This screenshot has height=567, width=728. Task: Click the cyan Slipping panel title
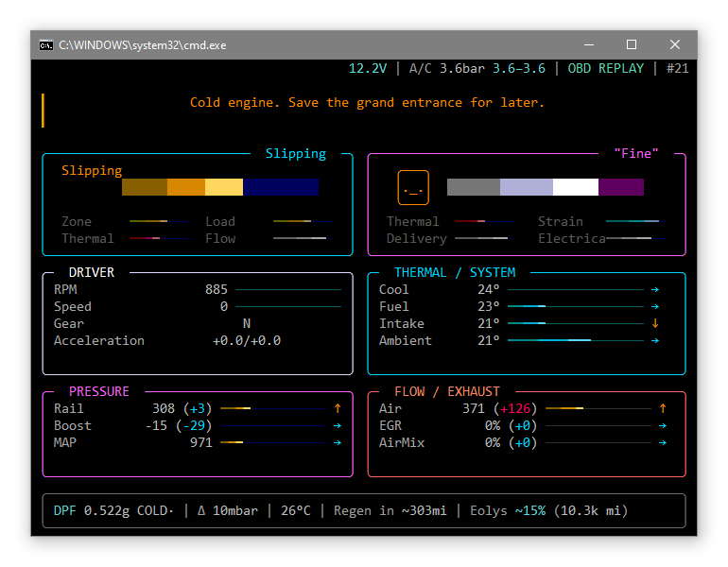pyautogui.click(x=296, y=154)
